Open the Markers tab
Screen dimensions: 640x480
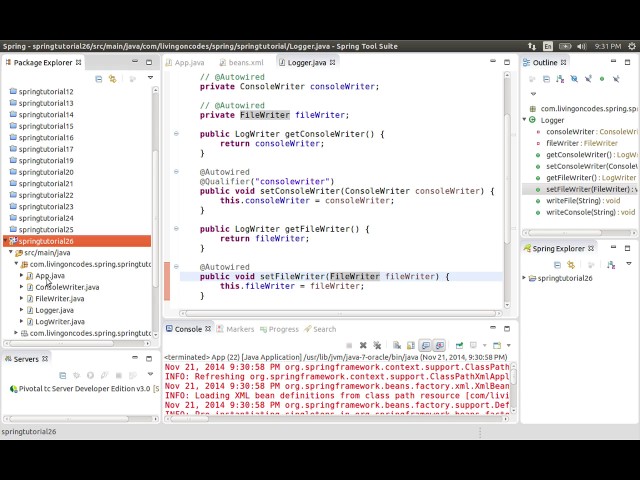pyautogui.click(x=239, y=329)
